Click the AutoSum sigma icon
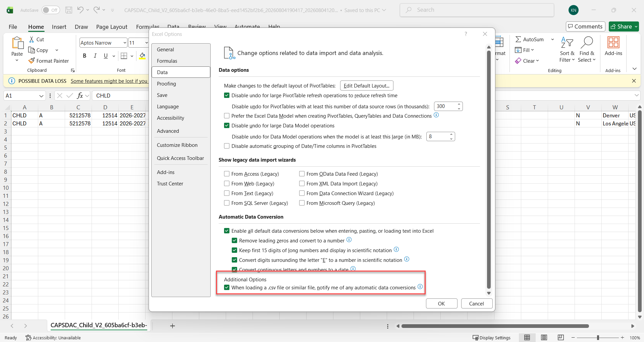The image size is (644, 342). (518, 39)
